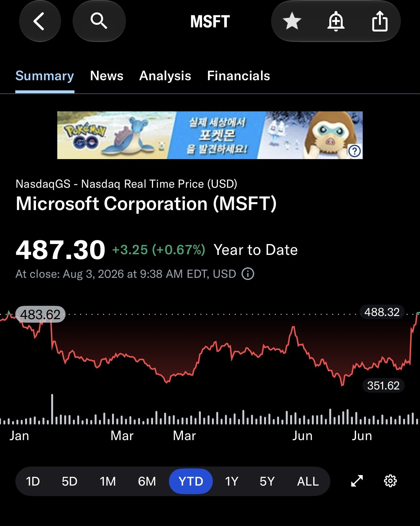The width and height of the screenshot is (420, 526).
Task: Select the 1D chart range
Action: (33, 481)
